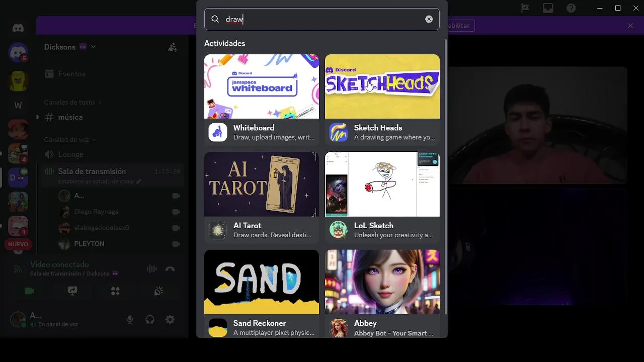Toggle headphones deafen
The image size is (644, 362).
tap(150, 319)
